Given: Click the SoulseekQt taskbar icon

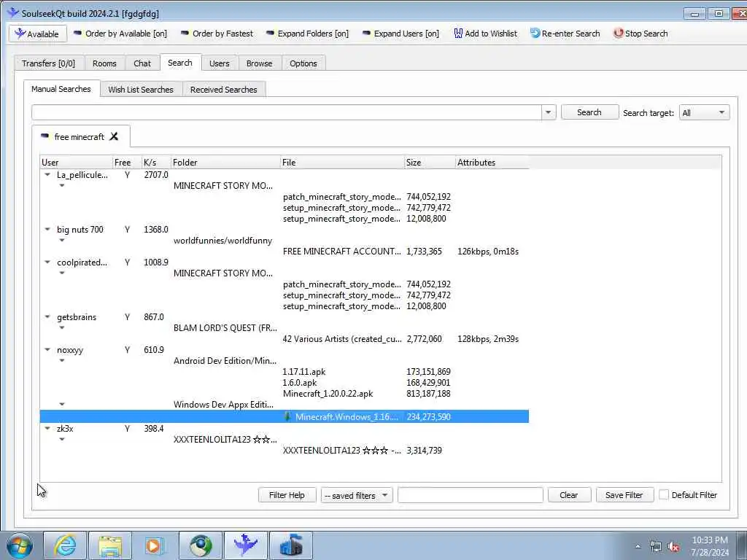Looking at the screenshot, I should (246, 545).
